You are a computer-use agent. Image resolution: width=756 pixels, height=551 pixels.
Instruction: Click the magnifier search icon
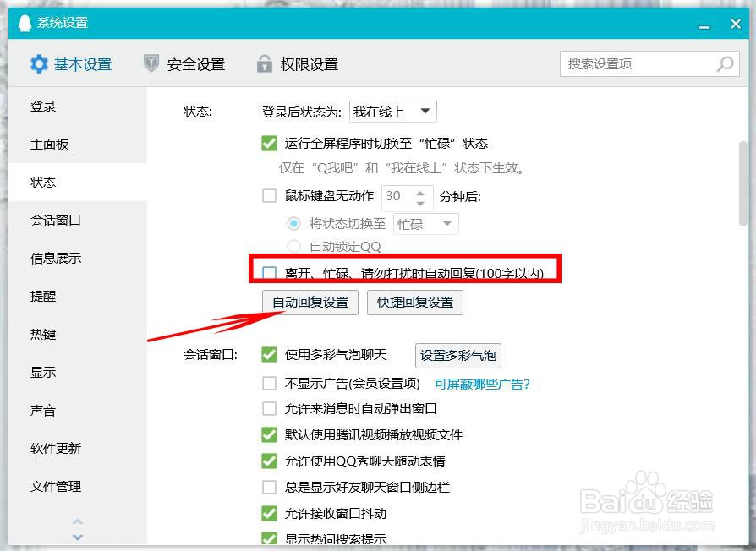[726, 64]
